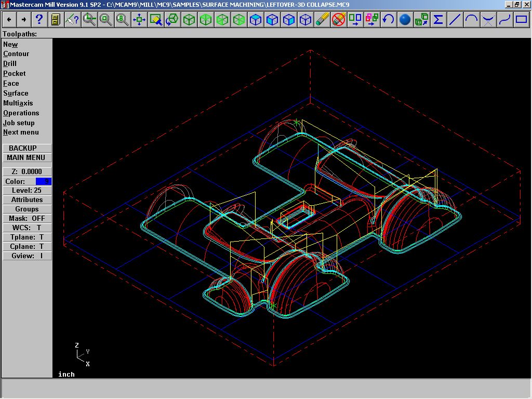
Task: Set Gview top with green top-face cube
Action: pyautogui.click(x=206, y=20)
